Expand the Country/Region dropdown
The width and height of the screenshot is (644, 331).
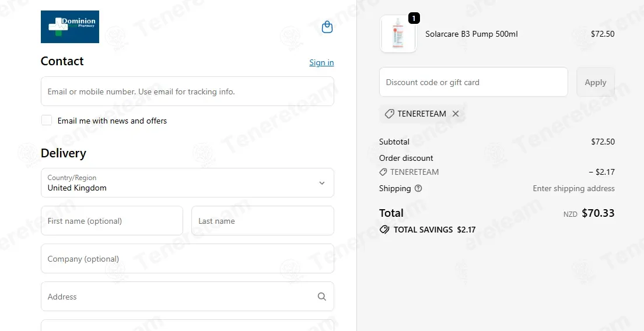[187, 183]
